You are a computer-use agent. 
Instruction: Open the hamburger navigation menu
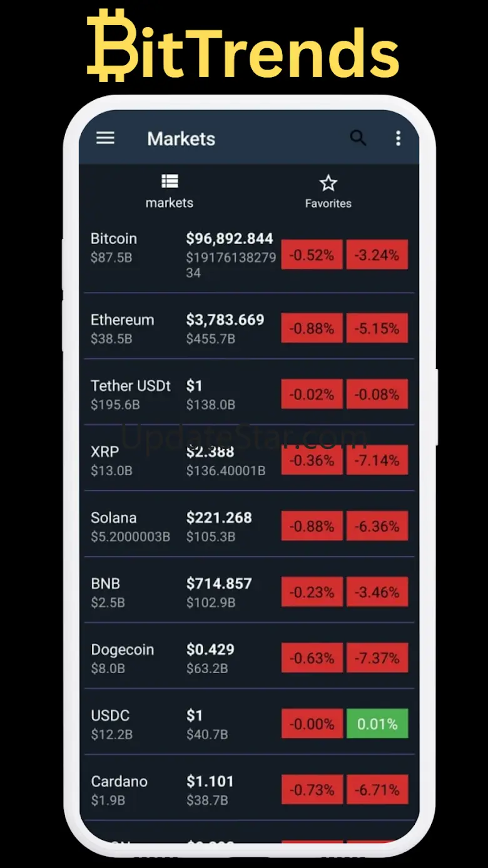click(105, 138)
